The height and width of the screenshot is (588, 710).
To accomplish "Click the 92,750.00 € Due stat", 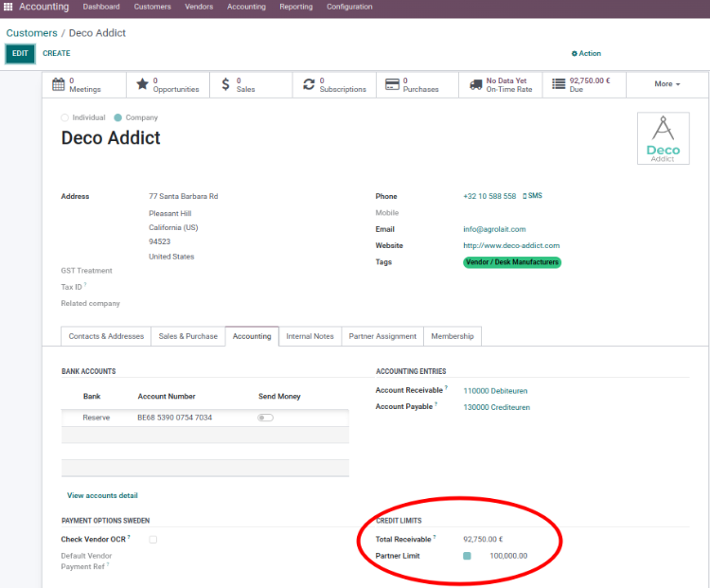I will tap(584, 84).
